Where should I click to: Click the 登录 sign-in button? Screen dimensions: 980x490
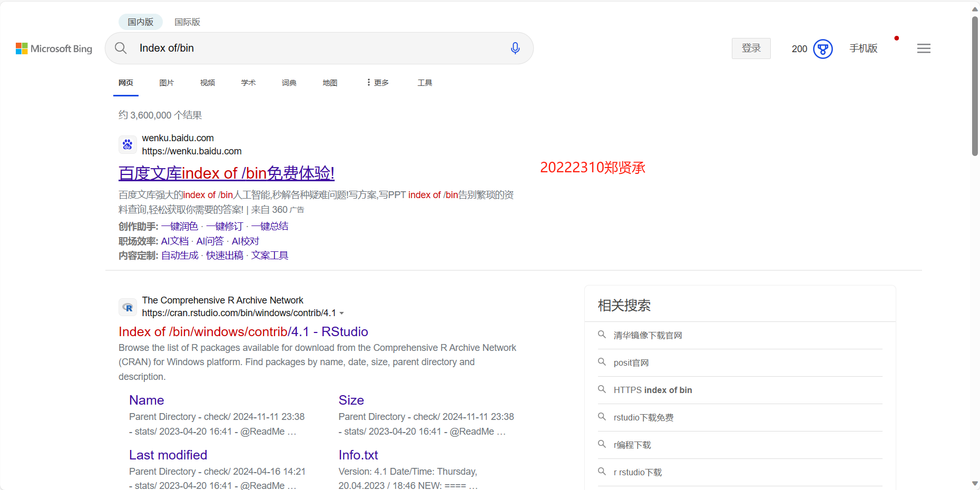(x=751, y=48)
